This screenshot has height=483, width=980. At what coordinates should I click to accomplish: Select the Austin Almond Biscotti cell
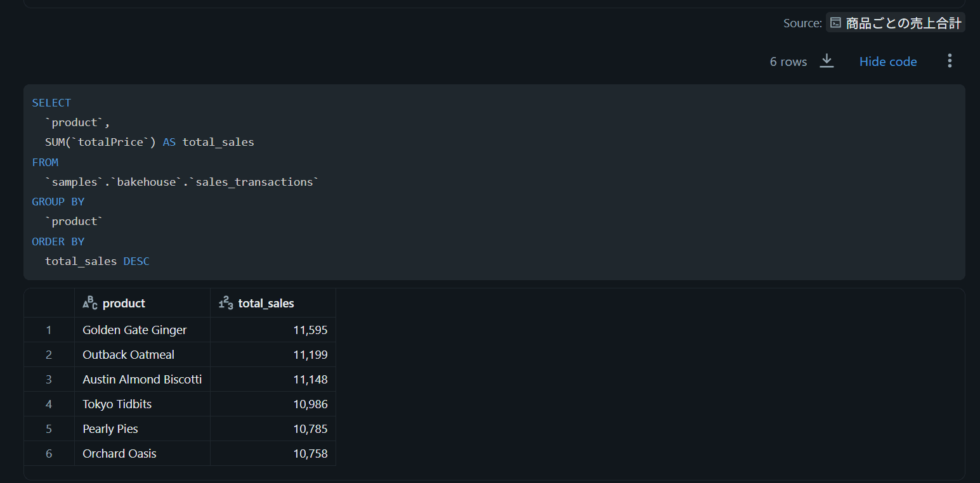(142, 379)
